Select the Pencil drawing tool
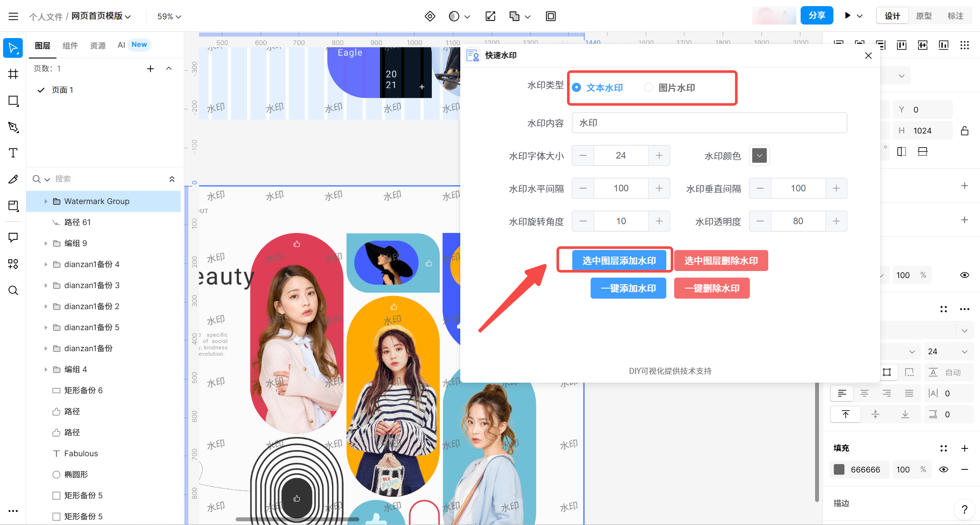 click(13, 179)
